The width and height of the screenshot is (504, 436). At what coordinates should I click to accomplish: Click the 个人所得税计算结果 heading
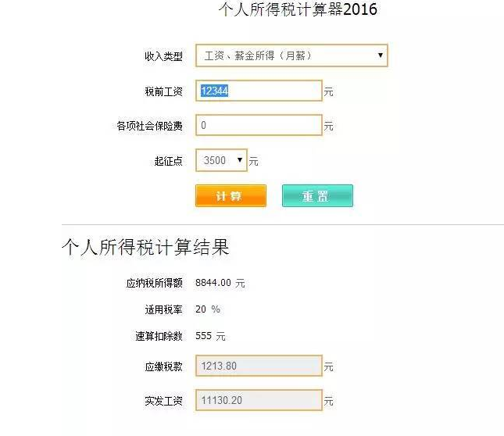tap(145, 248)
